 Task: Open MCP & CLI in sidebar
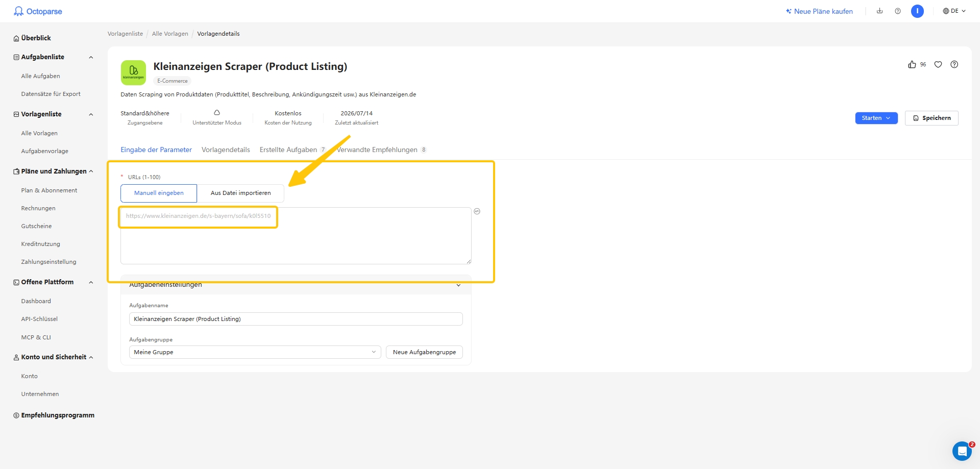[x=36, y=337]
